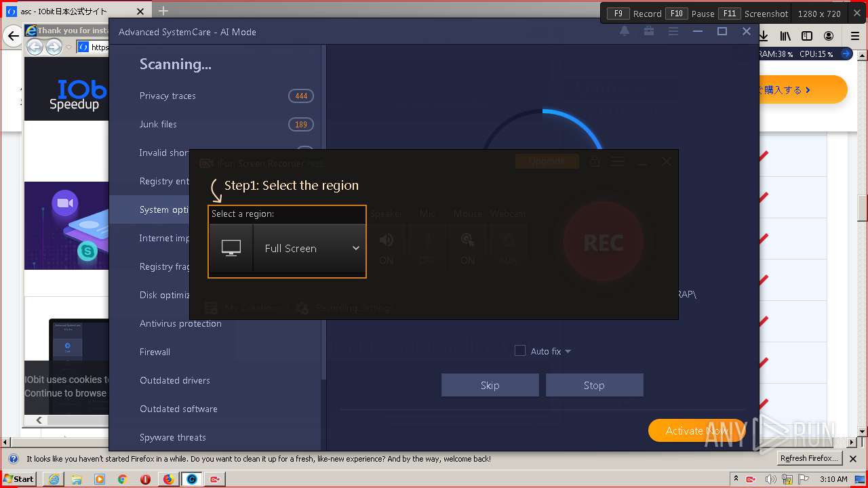Open the Advanced SystemCare main menu icon
The height and width of the screenshot is (488, 868).
(673, 31)
